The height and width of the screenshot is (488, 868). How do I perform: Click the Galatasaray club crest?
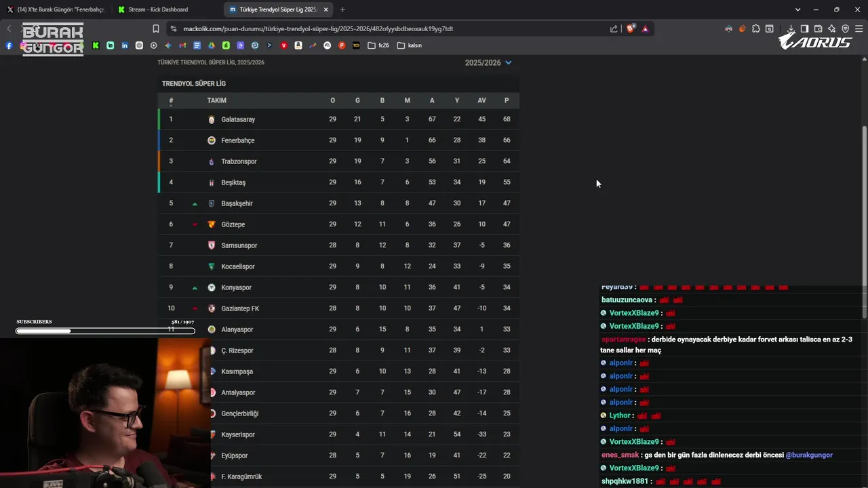(x=212, y=119)
